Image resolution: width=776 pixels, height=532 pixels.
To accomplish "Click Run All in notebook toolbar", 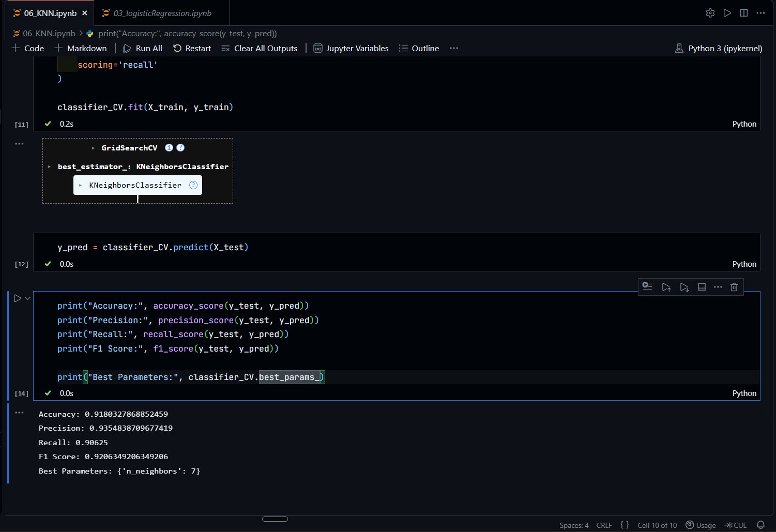I will click(143, 48).
